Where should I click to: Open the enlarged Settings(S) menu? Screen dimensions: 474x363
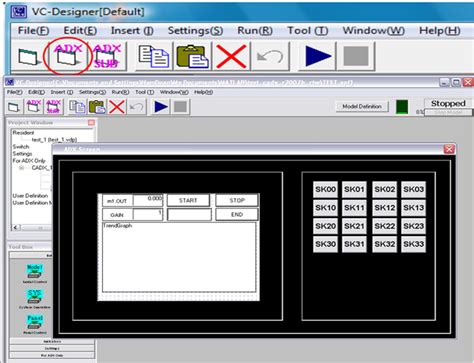click(195, 31)
